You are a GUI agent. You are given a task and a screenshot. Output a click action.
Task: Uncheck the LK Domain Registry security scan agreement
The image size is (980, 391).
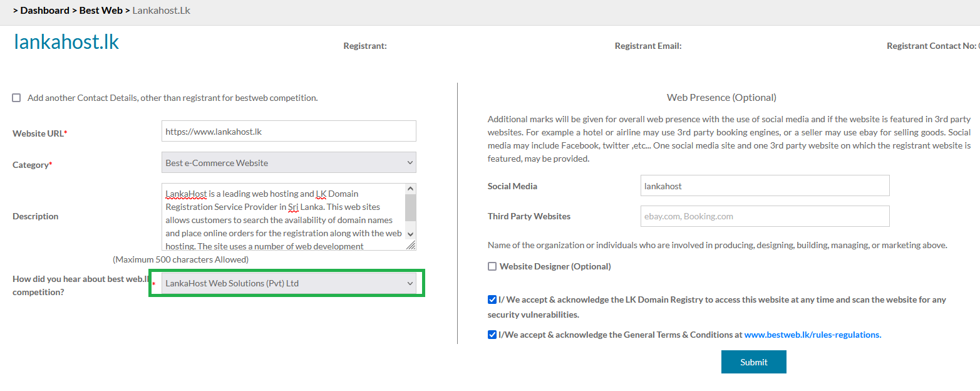[x=492, y=300]
